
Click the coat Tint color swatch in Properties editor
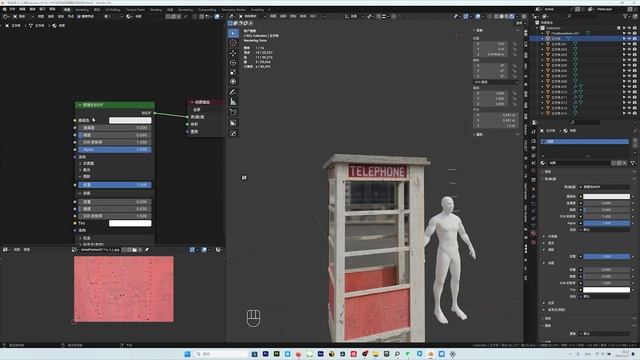pyautogui.click(x=606, y=290)
